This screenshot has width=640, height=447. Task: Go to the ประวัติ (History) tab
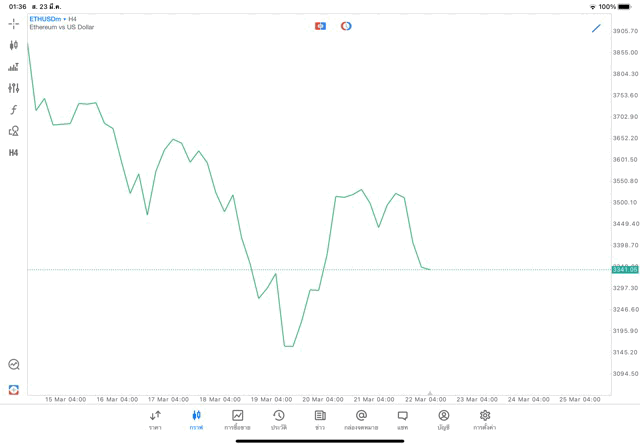click(279, 420)
